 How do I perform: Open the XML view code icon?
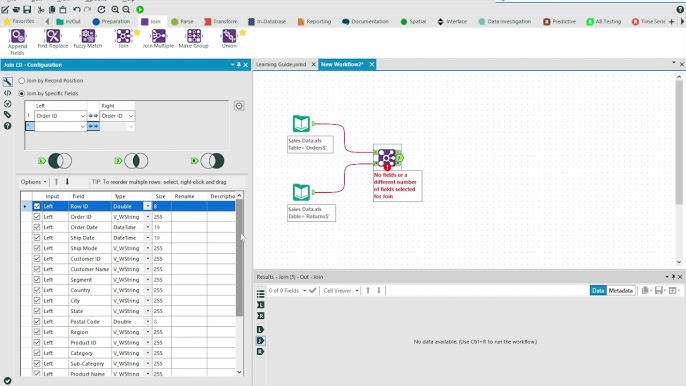pyautogui.click(x=7, y=93)
